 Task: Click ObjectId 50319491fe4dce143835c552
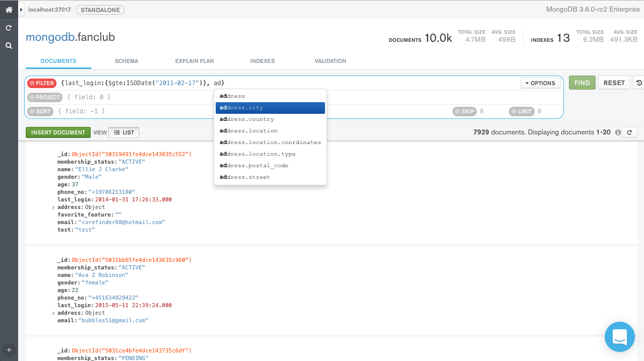(132, 154)
